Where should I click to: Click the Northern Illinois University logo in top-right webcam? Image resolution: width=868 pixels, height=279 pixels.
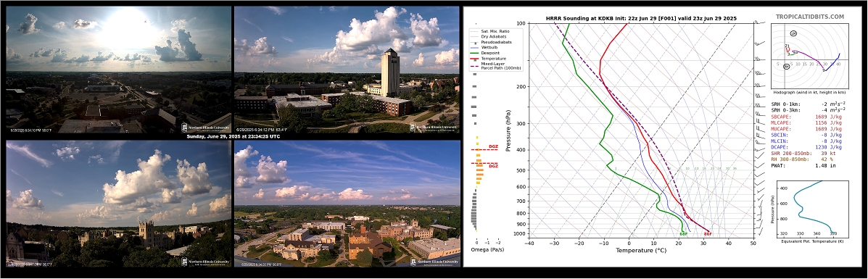click(x=434, y=127)
